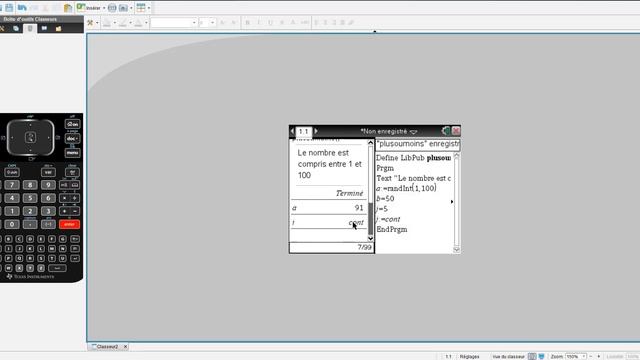Click the calculator scrollbar up arrow
640x360 pixels.
tap(370, 142)
